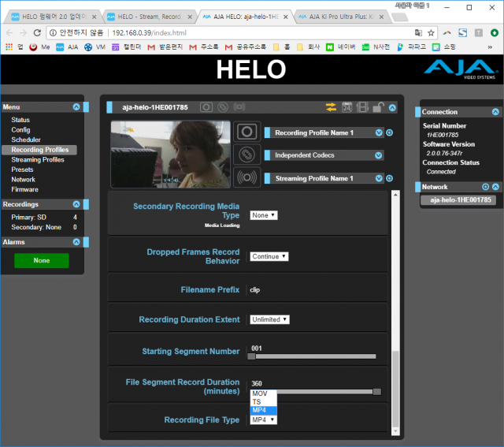Select TS in file type list
The width and height of the screenshot is (504, 447).
pos(263,402)
